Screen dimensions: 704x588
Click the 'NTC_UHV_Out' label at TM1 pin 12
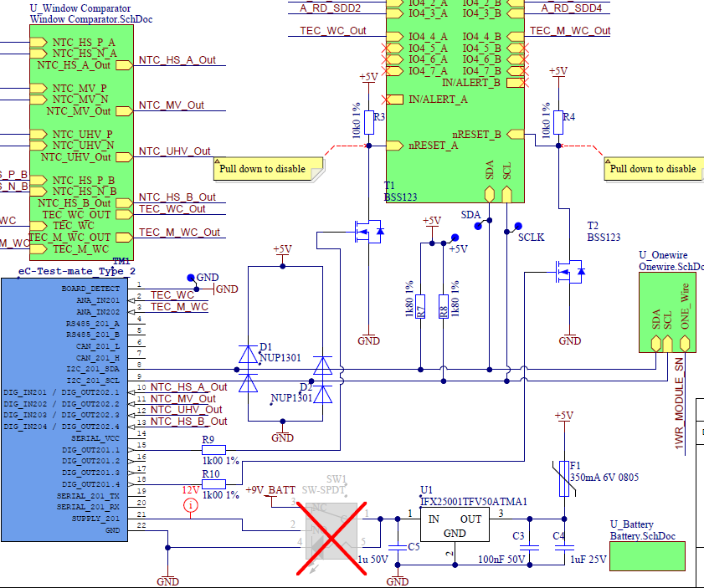pyautogui.click(x=187, y=410)
